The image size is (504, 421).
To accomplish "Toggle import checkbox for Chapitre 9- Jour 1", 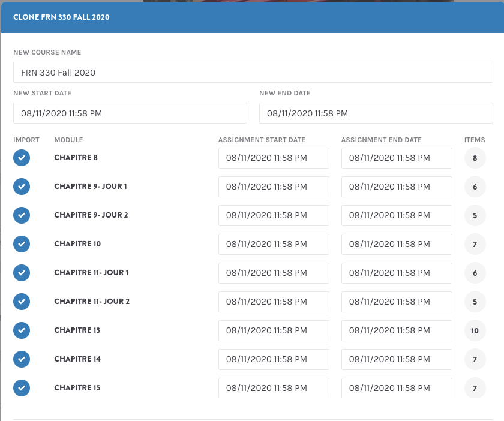I will click(22, 187).
